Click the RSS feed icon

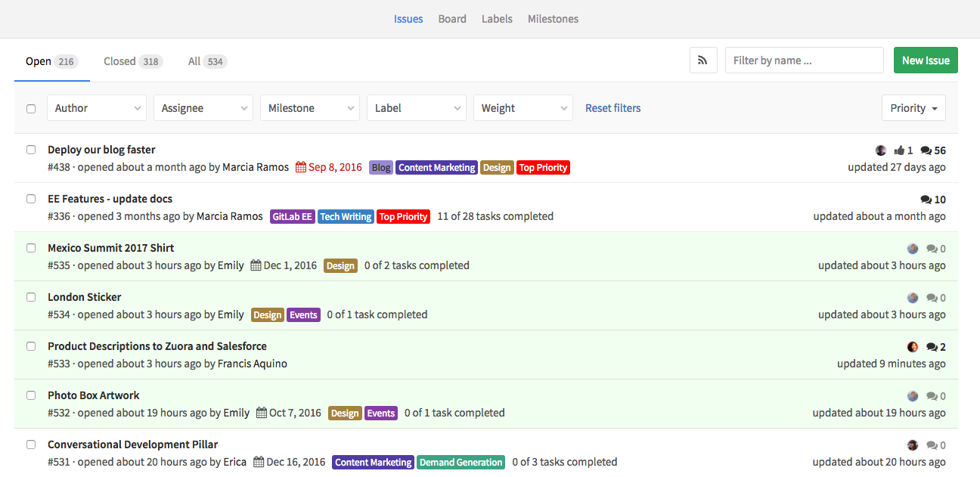click(702, 60)
